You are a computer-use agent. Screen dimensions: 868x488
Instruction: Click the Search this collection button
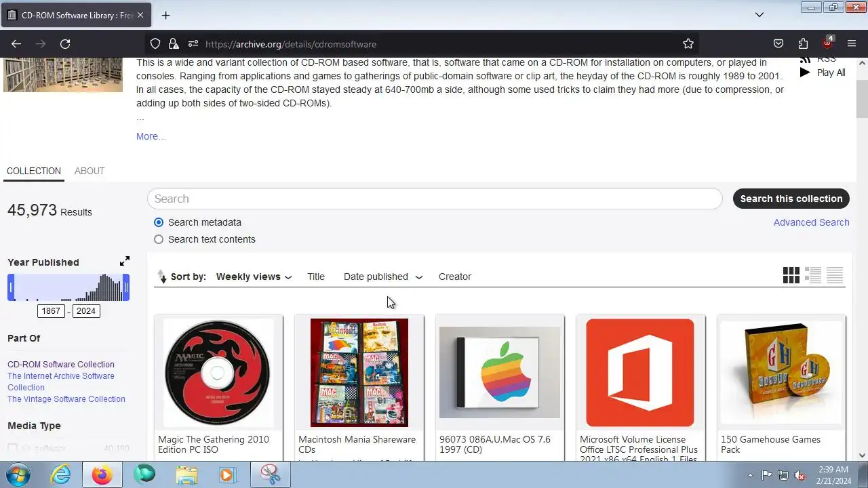791,199
